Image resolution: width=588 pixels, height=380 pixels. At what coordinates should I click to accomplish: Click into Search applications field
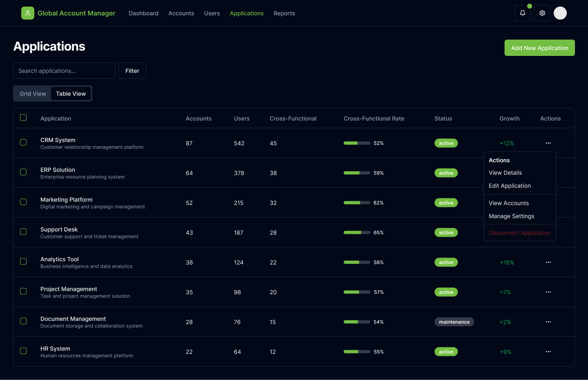(64, 71)
